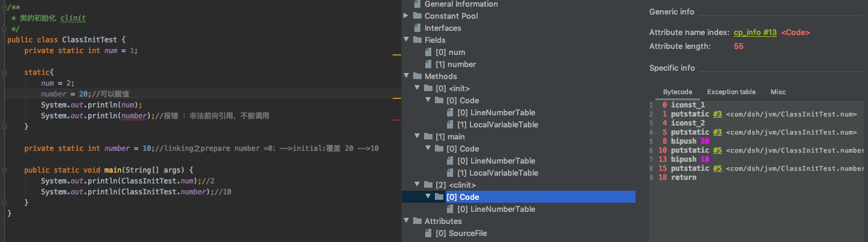Screen dimensions: 868x242
Task: Collapse the Fields tree node
Action: pyautogui.click(x=407, y=40)
